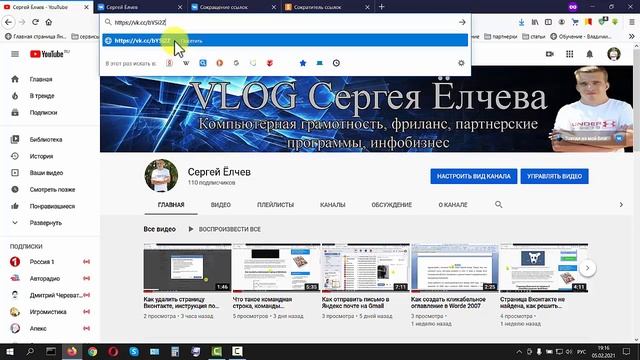
Task: Open Игромистика subscription channel
Action: click(49, 312)
